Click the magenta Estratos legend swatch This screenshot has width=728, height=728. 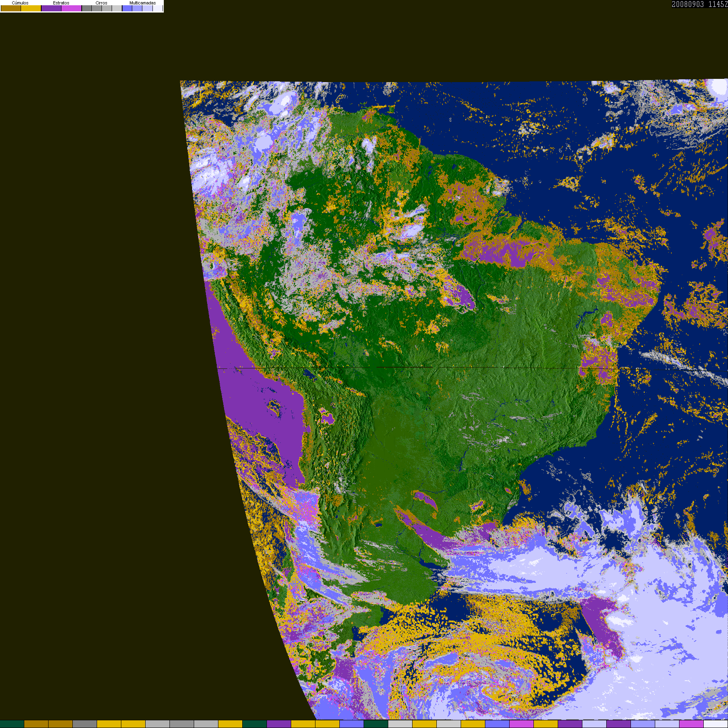[x=71, y=8]
